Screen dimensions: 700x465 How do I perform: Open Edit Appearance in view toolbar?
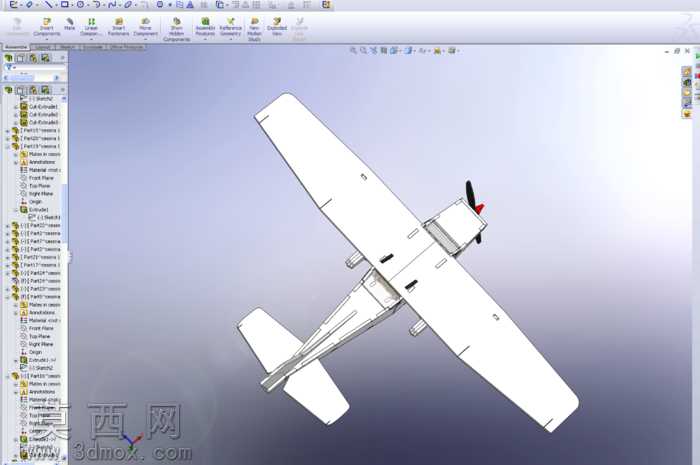click(x=438, y=50)
